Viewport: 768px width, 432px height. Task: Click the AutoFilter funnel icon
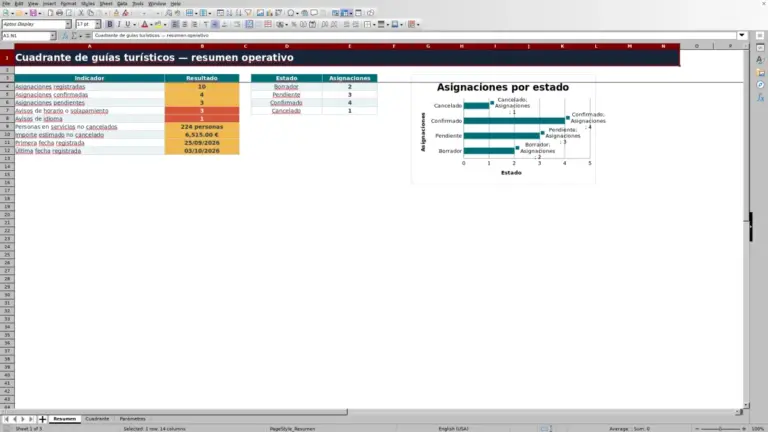(x=248, y=13)
